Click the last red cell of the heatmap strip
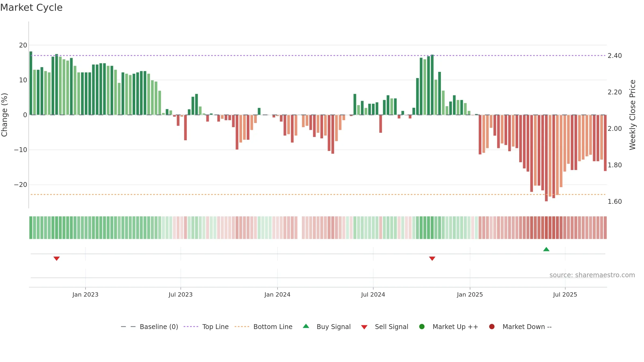The height and width of the screenshot is (362, 644). (x=605, y=228)
